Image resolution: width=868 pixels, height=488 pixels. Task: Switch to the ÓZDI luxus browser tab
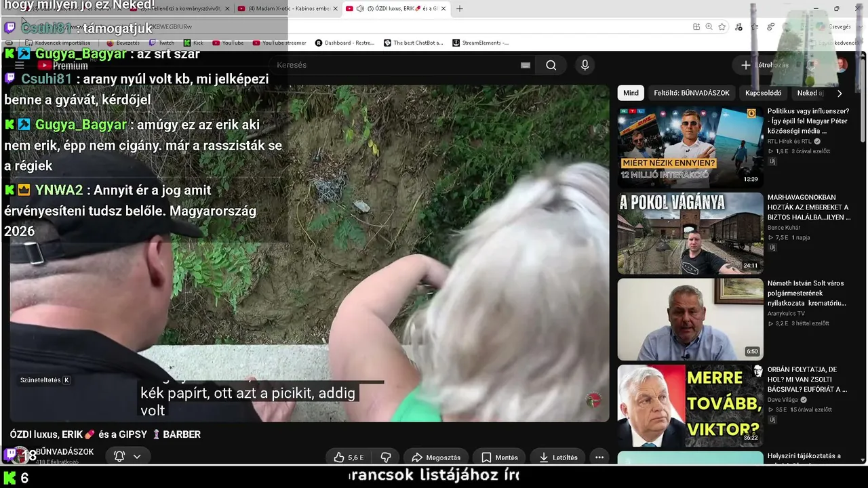click(x=397, y=9)
